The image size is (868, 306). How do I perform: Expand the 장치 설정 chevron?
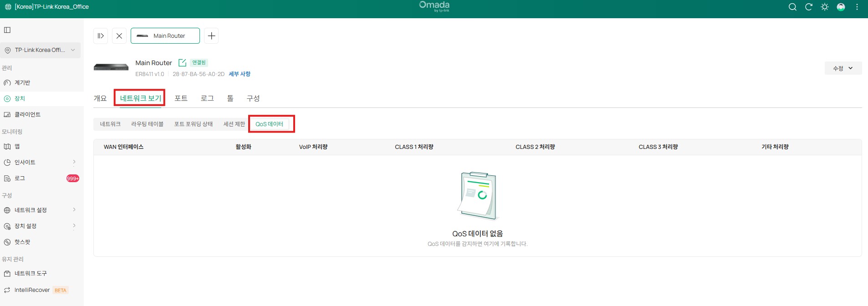point(74,226)
